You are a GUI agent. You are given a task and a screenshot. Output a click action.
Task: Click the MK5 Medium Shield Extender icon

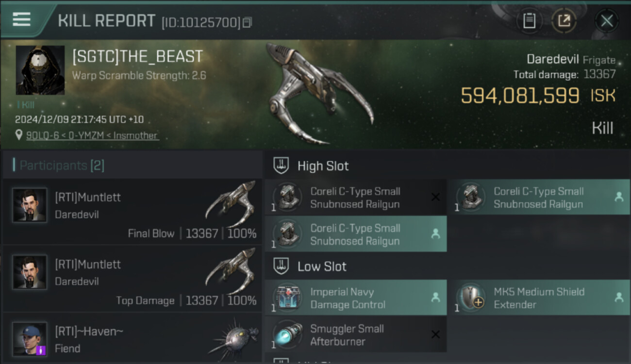[471, 298]
